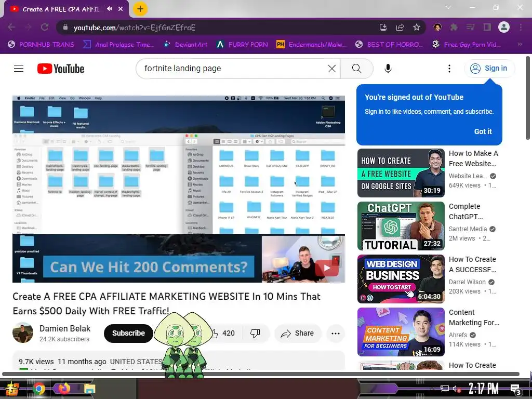The image size is (532, 399).
Task: Open YouTube settings three-dot menu
Action: pos(449,69)
